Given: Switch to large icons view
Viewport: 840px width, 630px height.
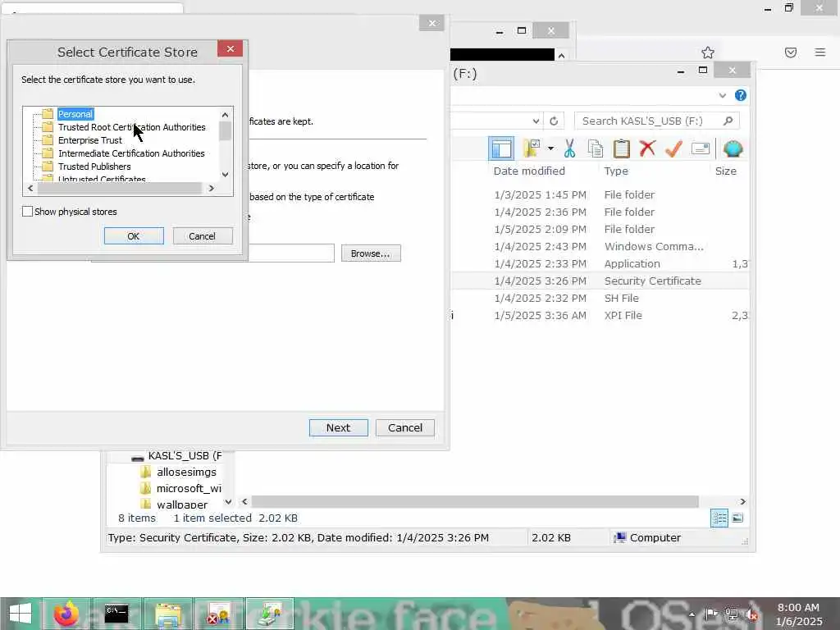Looking at the screenshot, I should 737,518.
